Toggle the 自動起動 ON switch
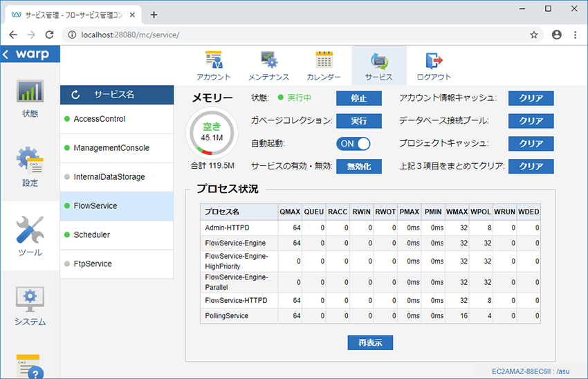588x379 pixels. coord(353,143)
